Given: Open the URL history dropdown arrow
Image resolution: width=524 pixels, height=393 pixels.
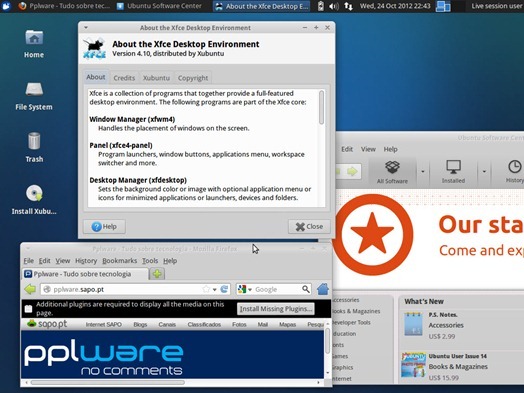Looking at the screenshot, I should [215, 290].
